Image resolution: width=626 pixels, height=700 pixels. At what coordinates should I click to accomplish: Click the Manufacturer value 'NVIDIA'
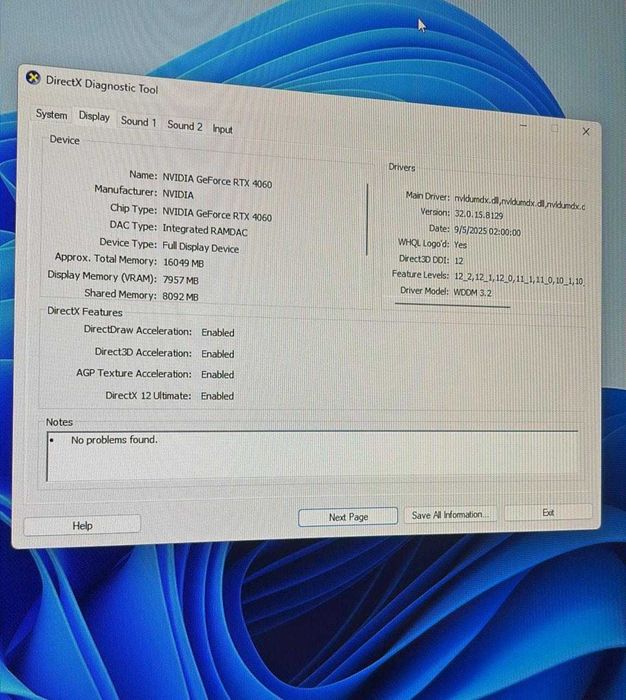pyautogui.click(x=178, y=195)
